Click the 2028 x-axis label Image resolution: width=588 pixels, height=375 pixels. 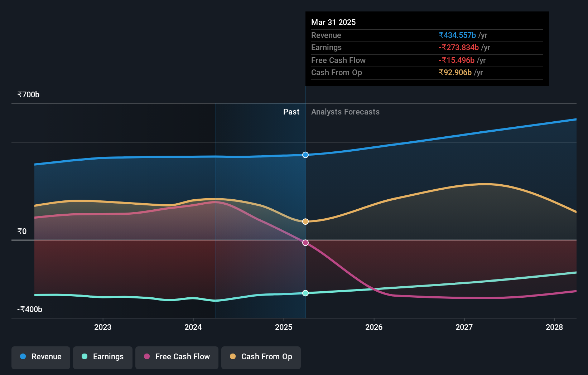click(x=554, y=327)
